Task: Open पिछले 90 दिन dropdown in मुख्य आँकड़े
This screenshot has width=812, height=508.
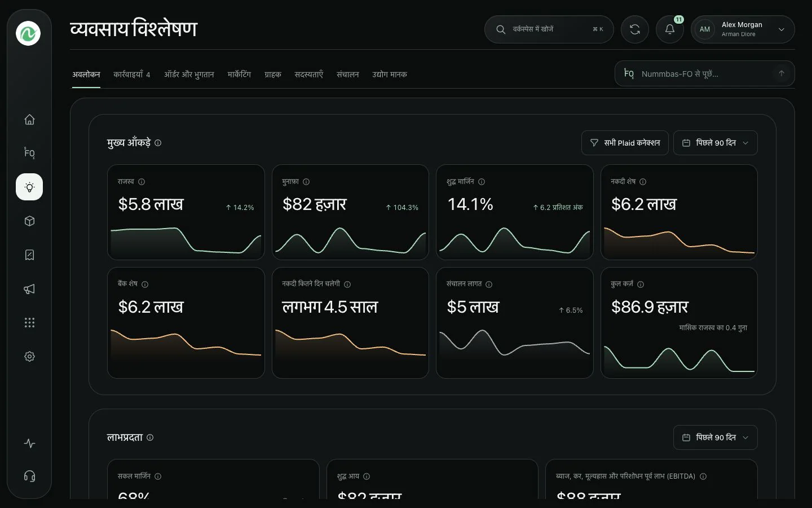Action: coord(715,143)
